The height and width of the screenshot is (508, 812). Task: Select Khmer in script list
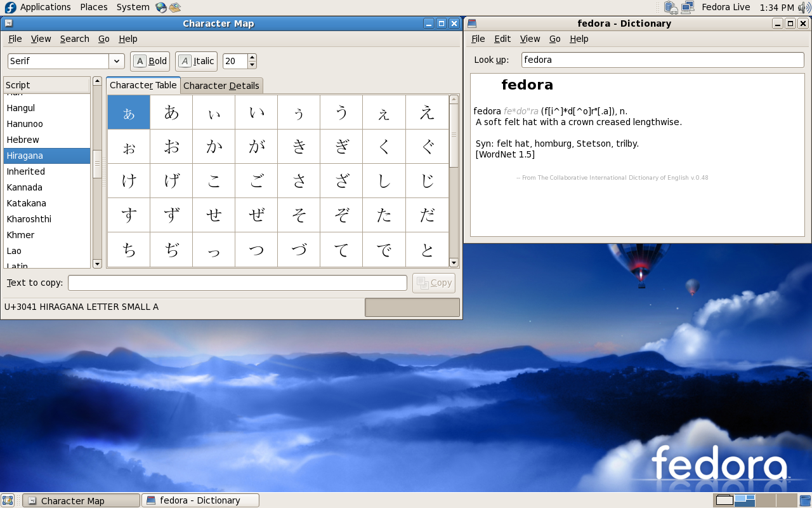click(x=47, y=235)
